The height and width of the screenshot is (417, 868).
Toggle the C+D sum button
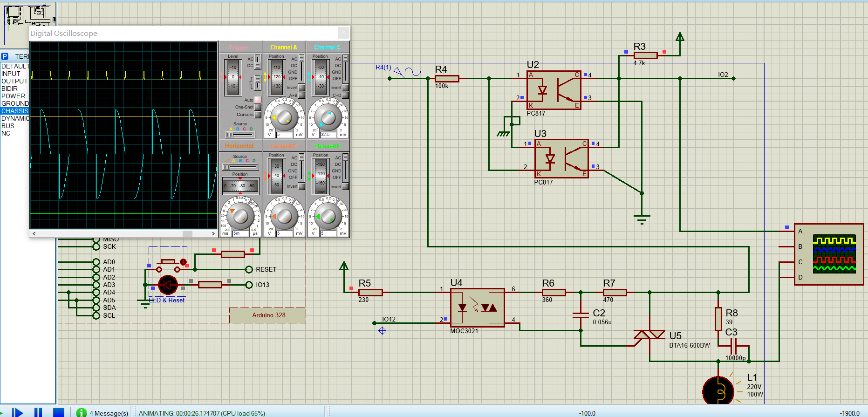coord(345,96)
